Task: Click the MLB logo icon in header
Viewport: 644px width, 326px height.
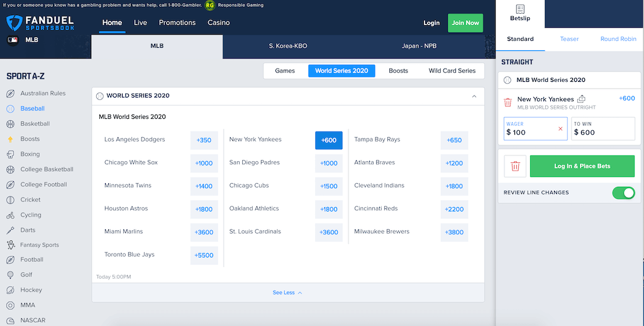Action: (13, 40)
